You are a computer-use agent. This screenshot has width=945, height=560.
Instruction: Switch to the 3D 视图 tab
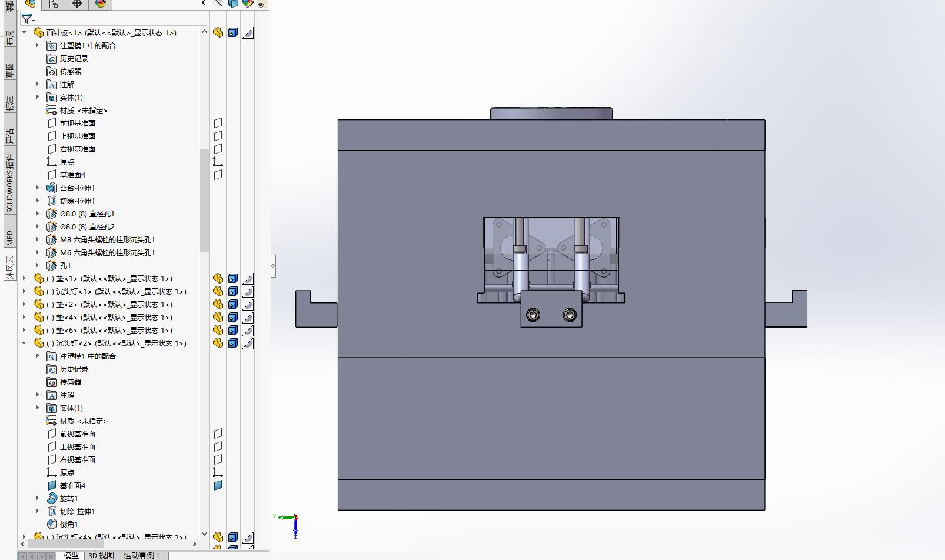pyautogui.click(x=101, y=555)
